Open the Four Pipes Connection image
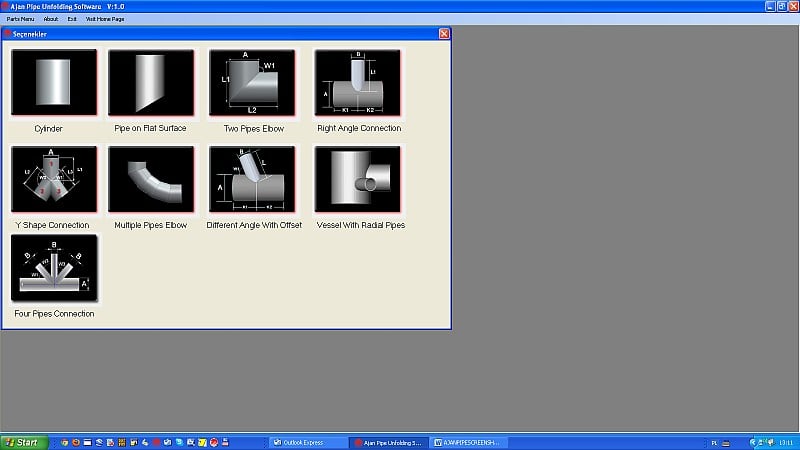 pos(54,268)
